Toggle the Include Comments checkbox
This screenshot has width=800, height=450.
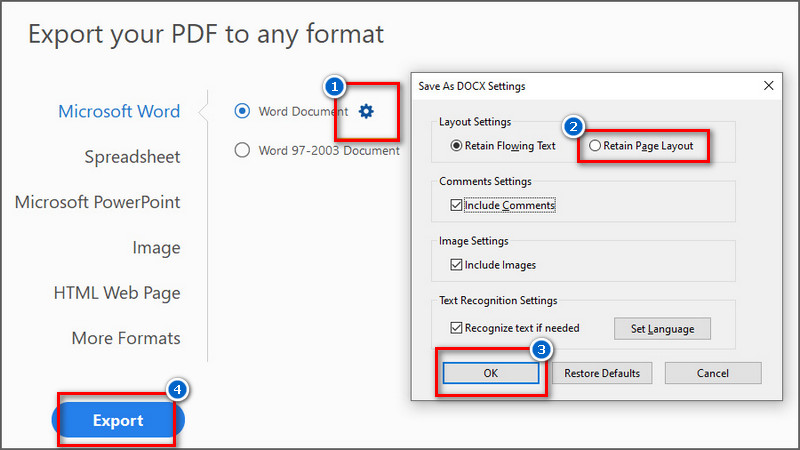click(456, 205)
